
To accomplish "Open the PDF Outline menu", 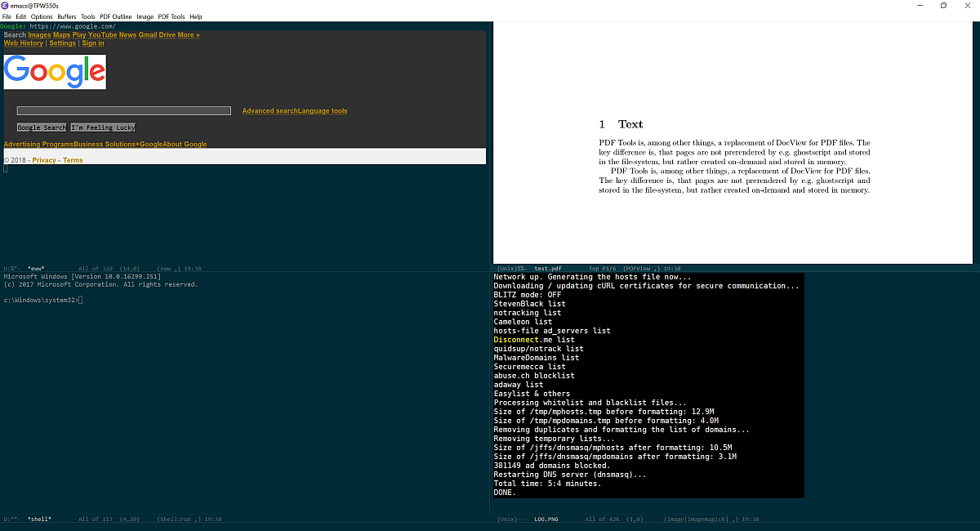I will tap(116, 16).
